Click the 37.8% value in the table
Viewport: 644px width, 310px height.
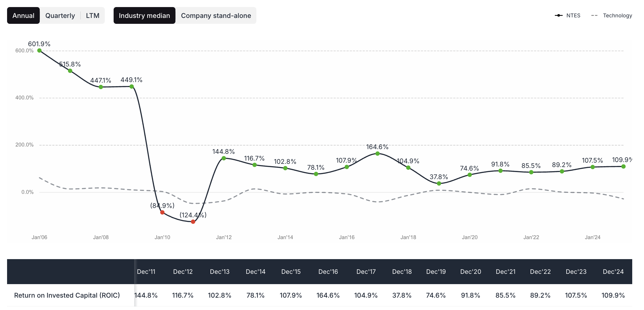click(x=402, y=295)
